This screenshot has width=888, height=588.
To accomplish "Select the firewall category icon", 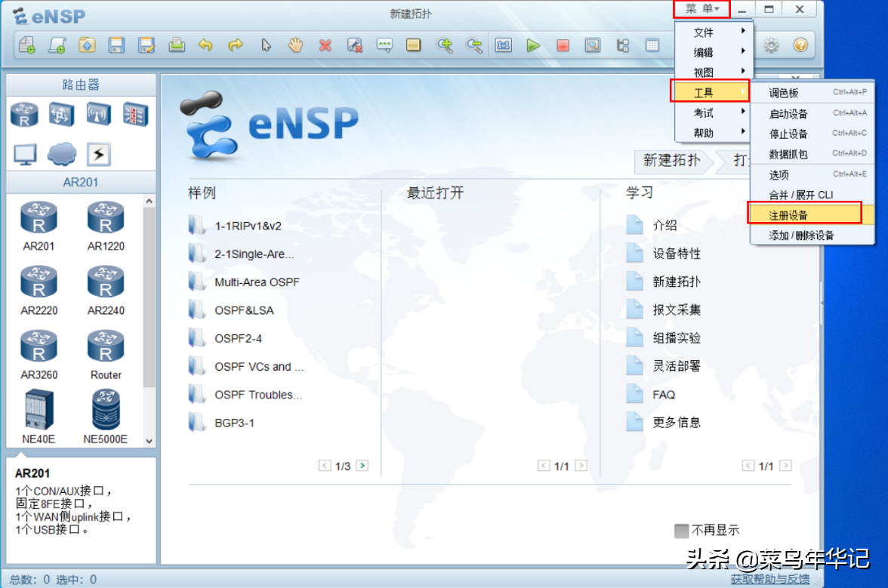I will click(x=136, y=115).
